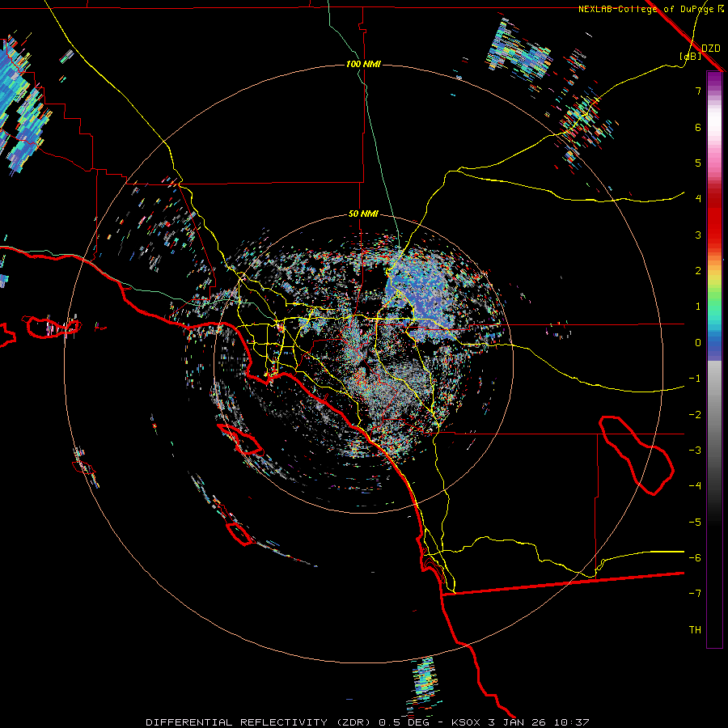Click the 0 value on color scale
728x728 pixels.
point(698,343)
